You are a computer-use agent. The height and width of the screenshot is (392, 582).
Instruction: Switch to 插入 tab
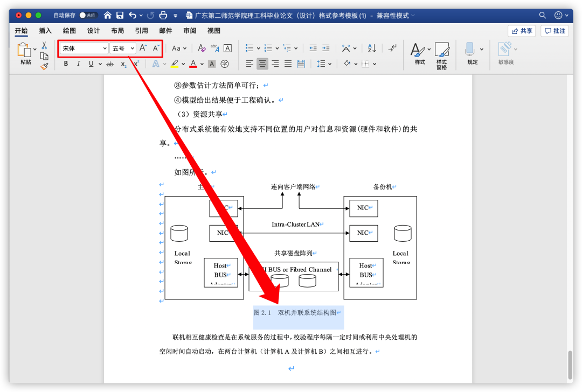click(x=45, y=31)
